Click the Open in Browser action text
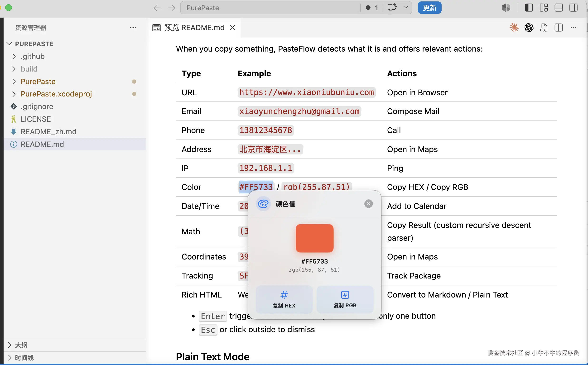 point(417,92)
